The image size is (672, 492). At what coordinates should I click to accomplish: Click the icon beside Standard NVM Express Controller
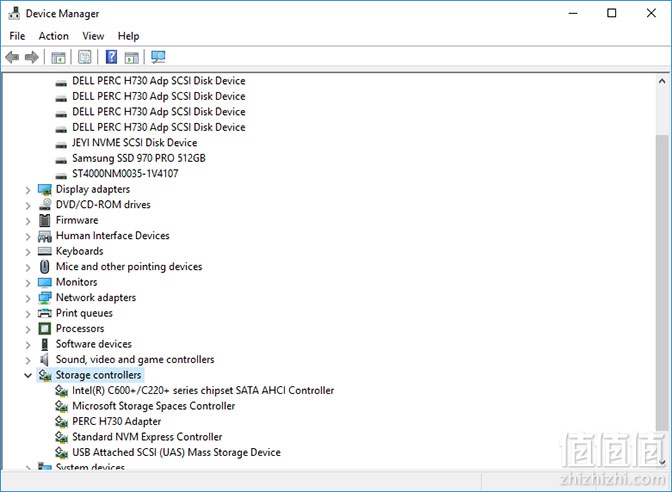(61, 437)
